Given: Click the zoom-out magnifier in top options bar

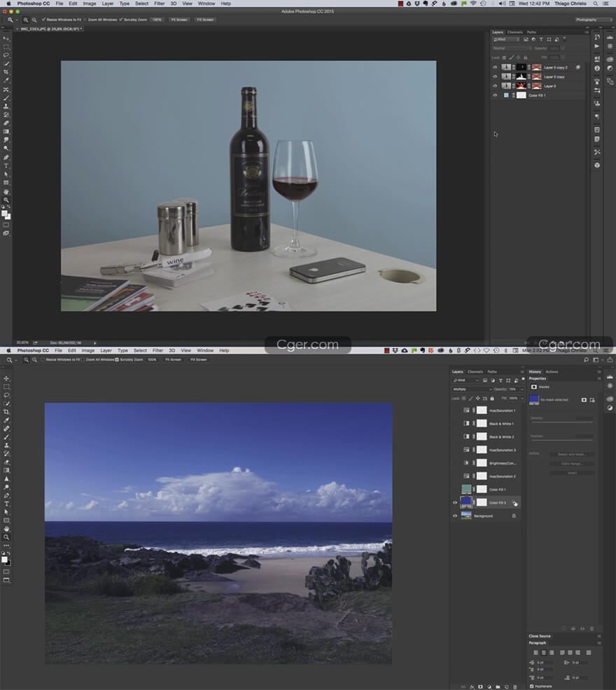Looking at the screenshot, I should pyautogui.click(x=34, y=20).
